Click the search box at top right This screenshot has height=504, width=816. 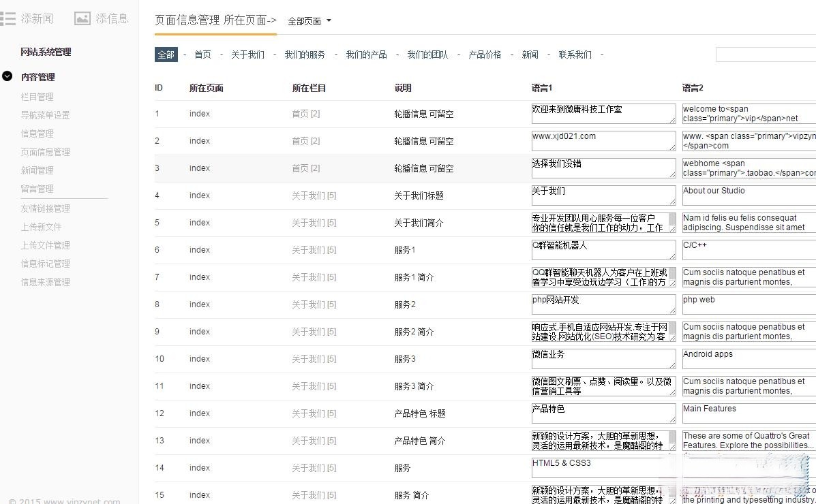(765, 54)
